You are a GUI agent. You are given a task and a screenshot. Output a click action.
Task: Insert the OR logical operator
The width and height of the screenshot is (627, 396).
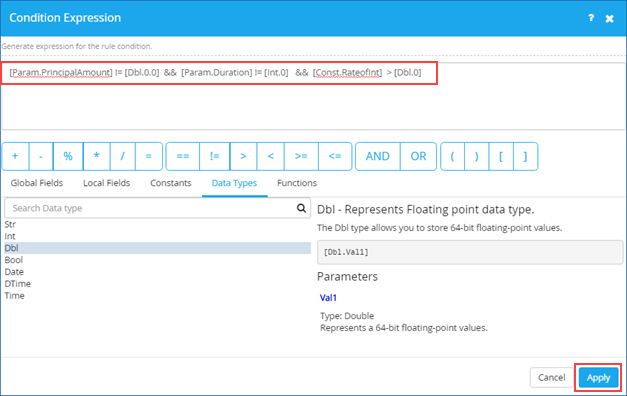(x=418, y=156)
